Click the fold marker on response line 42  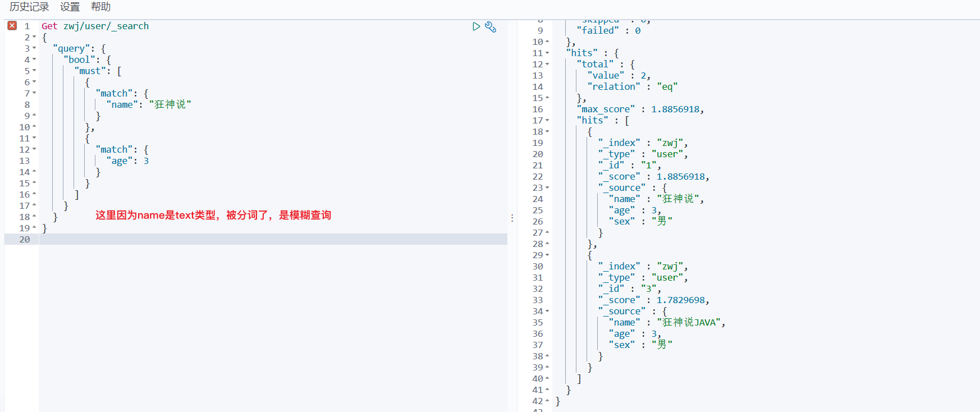pyautogui.click(x=547, y=401)
